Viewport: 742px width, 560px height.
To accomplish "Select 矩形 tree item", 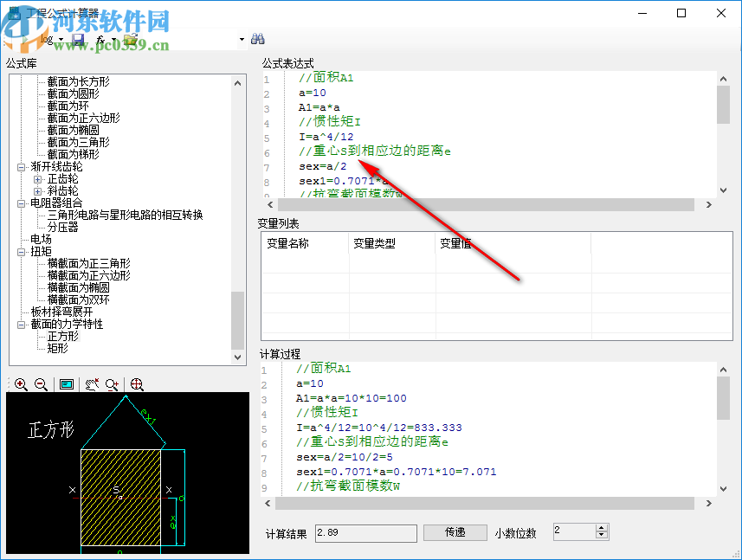I will 58,349.
